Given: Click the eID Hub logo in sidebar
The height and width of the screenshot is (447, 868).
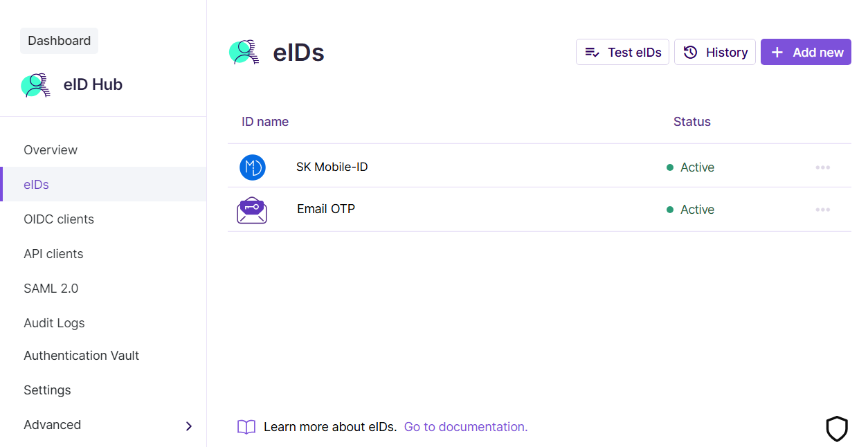Looking at the screenshot, I should [x=35, y=85].
